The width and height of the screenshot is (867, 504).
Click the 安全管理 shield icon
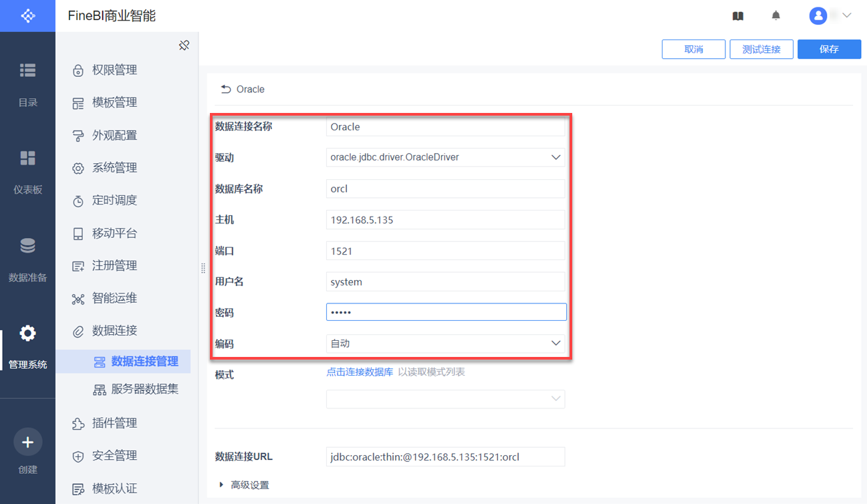[x=78, y=457]
